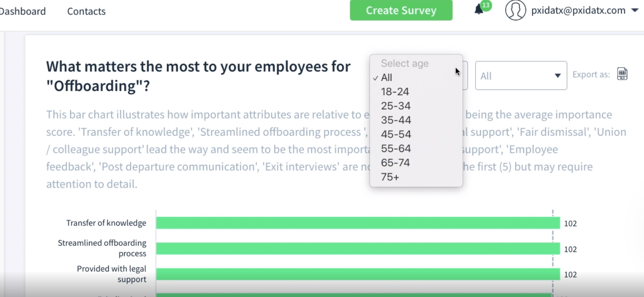Screen dimensions: 644x297
Task: Choose the 65-74 age option
Action: (395, 163)
